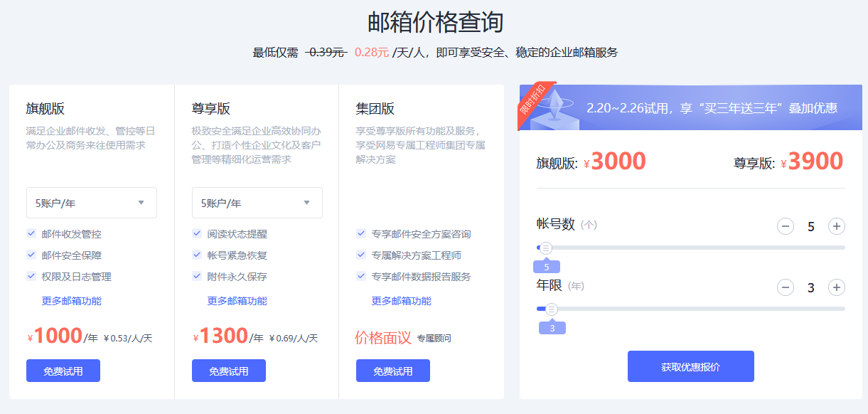This screenshot has height=414, width=868.
Task: Toggle the 阅读状态提醒 checkbox
Action: pos(195,232)
